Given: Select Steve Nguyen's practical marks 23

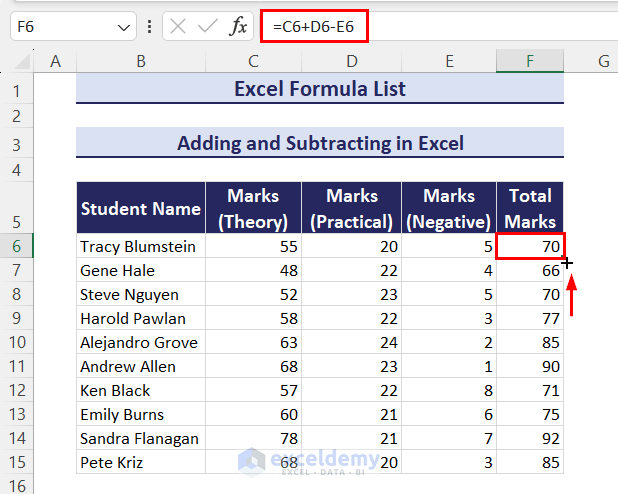Looking at the screenshot, I should pos(352,295).
